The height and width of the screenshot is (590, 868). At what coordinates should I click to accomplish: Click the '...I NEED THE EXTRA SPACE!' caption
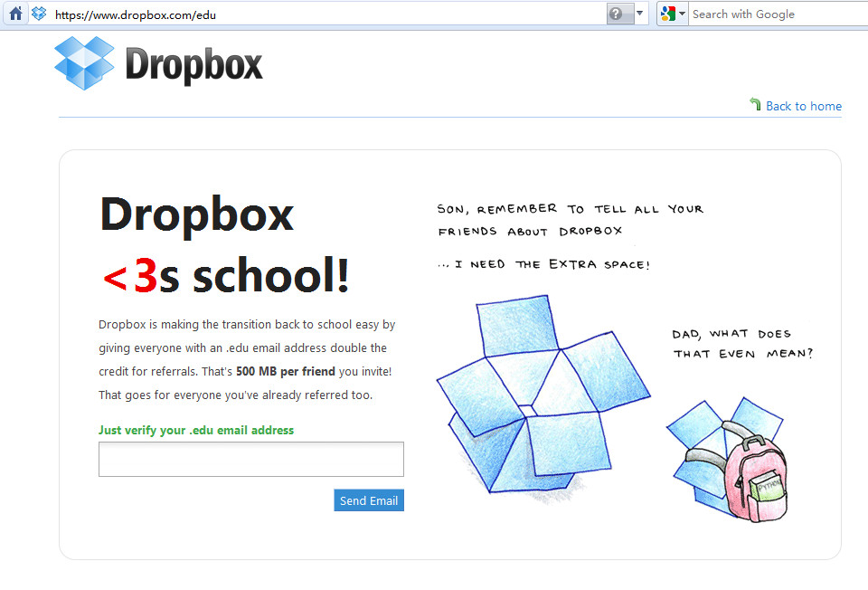tap(543, 264)
